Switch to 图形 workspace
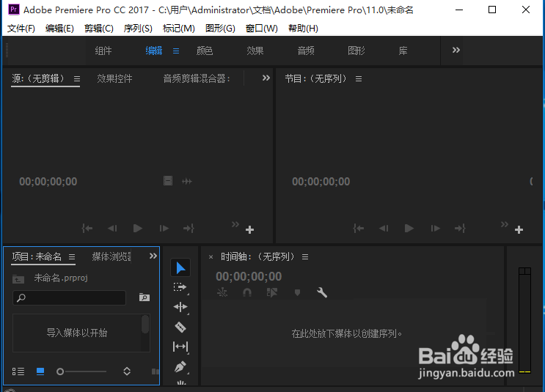 [x=356, y=51]
